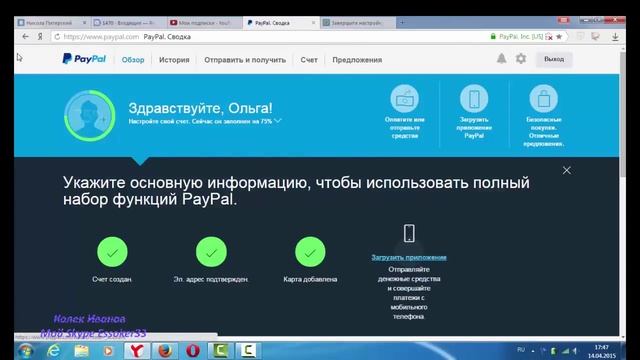Open the Обзор navigation tab
Viewport: 640px width, 360px height.
(133, 60)
